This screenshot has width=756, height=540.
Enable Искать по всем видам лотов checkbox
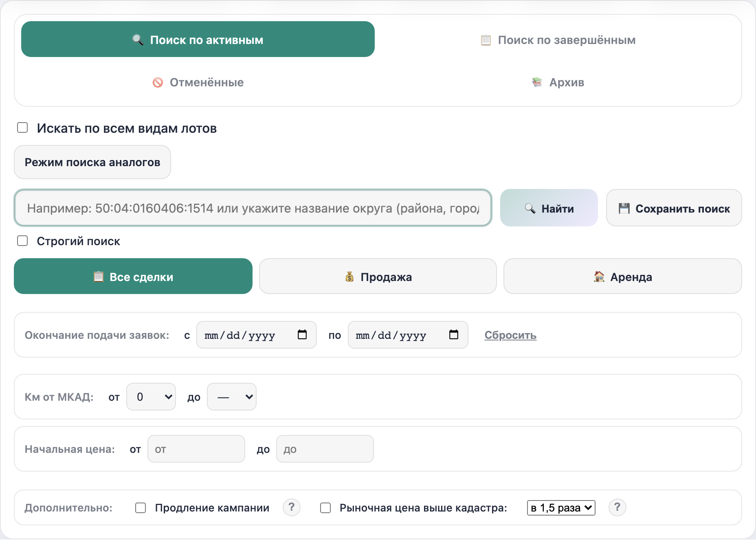point(22,128)
